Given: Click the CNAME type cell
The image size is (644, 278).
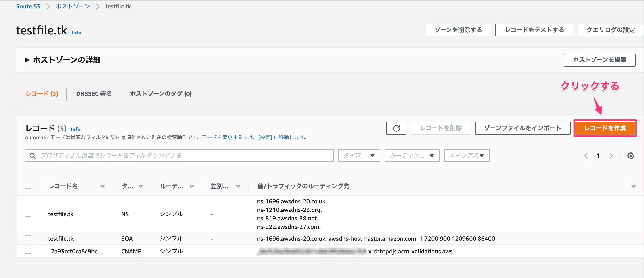Looking at the screenshot, I should (x=131, y=252).
